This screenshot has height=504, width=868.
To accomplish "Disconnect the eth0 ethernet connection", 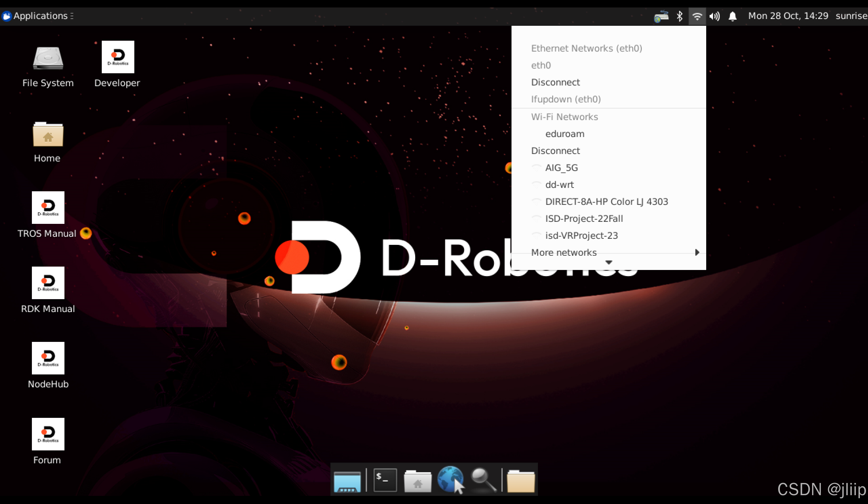I will (x=555, y=82).
